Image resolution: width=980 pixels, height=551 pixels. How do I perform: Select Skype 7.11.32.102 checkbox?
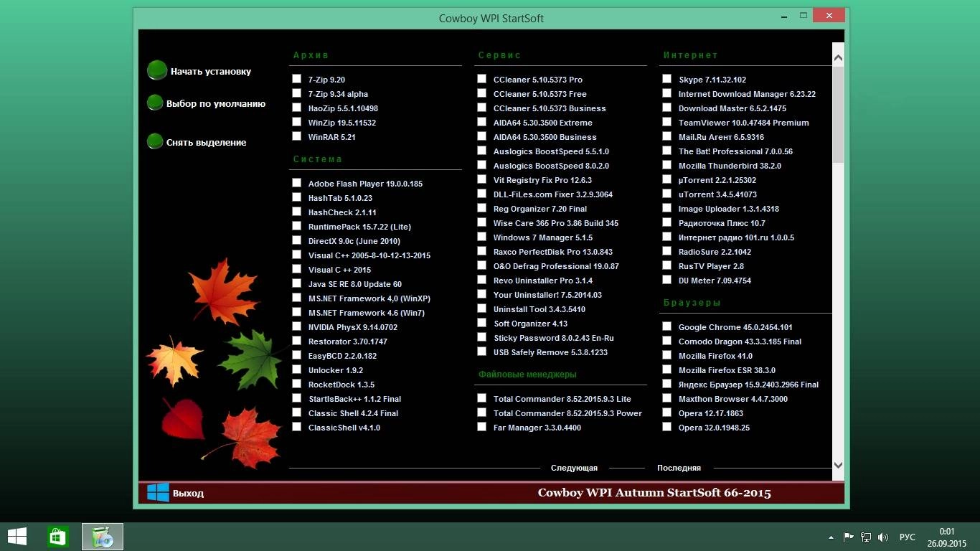tap(667, 79)
